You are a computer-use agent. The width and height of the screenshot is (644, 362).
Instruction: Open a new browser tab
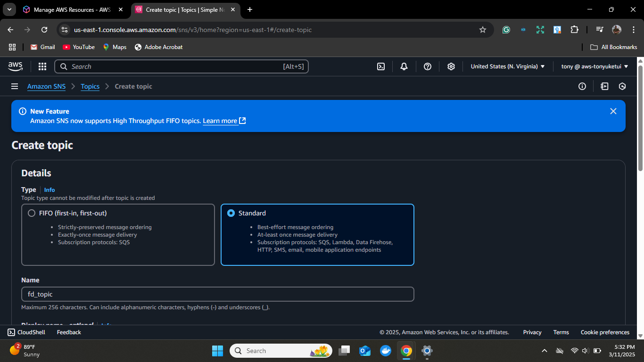click(250, 9)
